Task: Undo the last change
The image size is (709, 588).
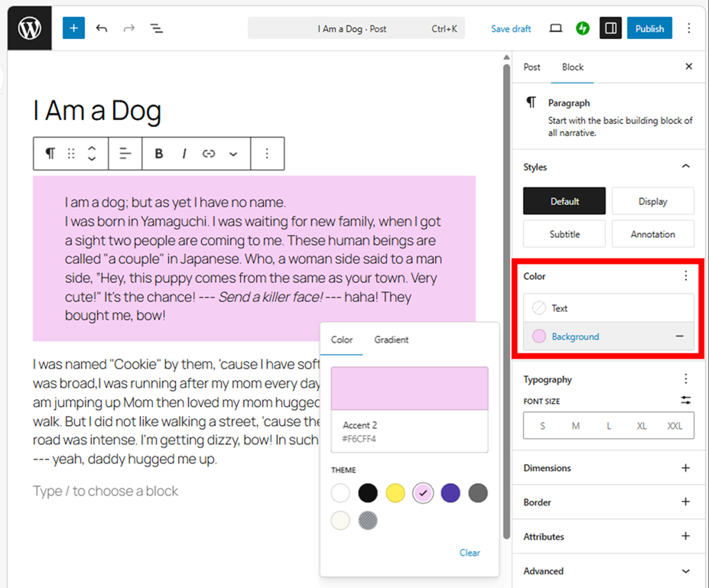Action: pos(102,28)
